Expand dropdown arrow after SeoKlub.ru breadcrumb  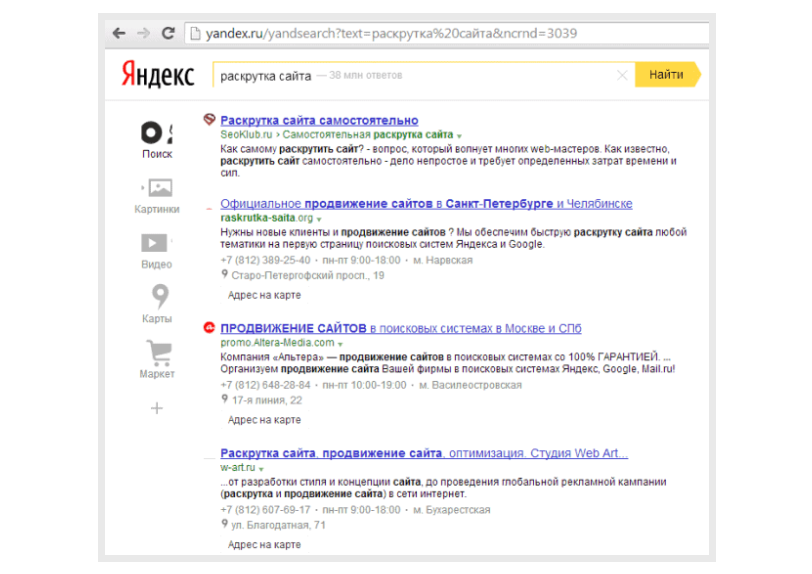(459, 136)
